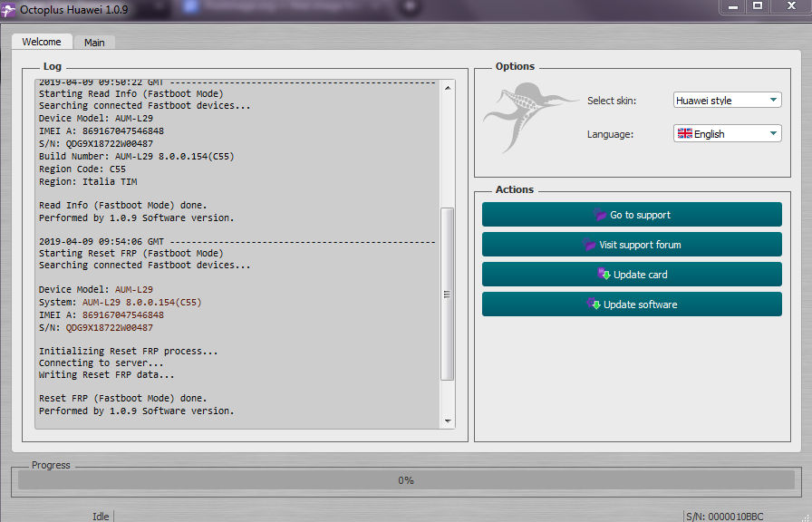Expand the English language dropdown arrow
Screen dimensions: 812x522
click(773, 133)
